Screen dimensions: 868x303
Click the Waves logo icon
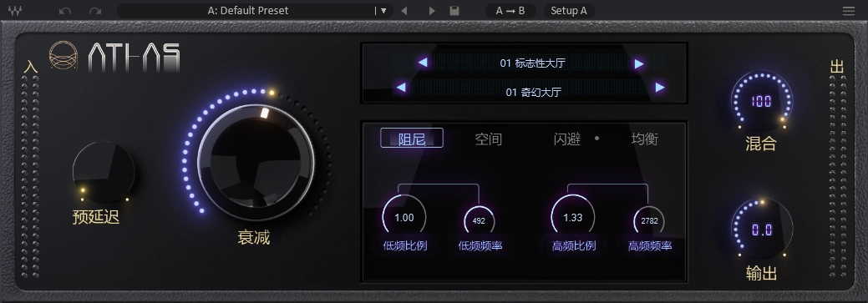15,11
